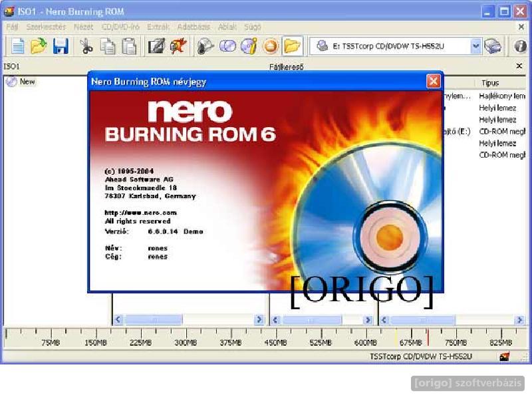The width and height of the screenshot is (532, 399).
Task: Select the Hajlékony lem row
Action: pyautogui.click(x=502, y=96)
